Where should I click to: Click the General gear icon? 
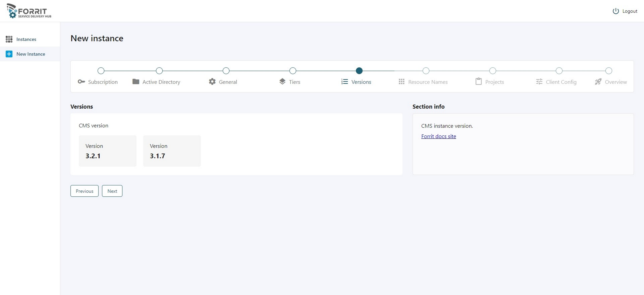tap(212, 82)
